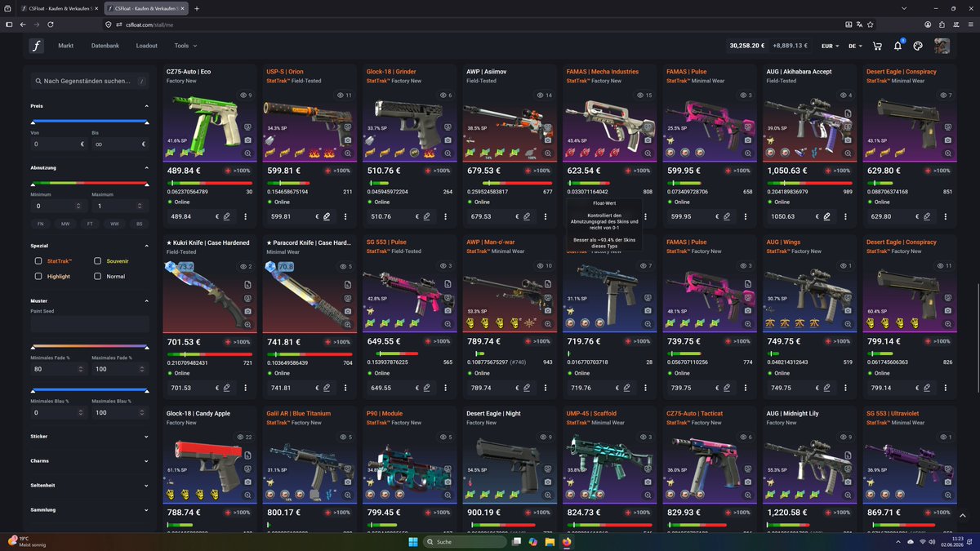Open three-dot menu on CZ75-Auto Eco card
The width and height of the screenshot is (980, 551).
tap(245, 216)
